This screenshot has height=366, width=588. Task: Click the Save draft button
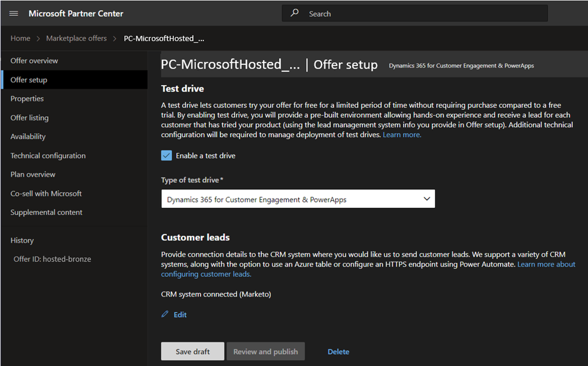193,351
